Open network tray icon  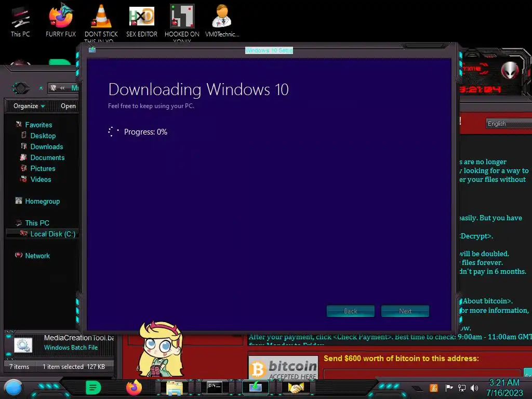pos(462,388)
